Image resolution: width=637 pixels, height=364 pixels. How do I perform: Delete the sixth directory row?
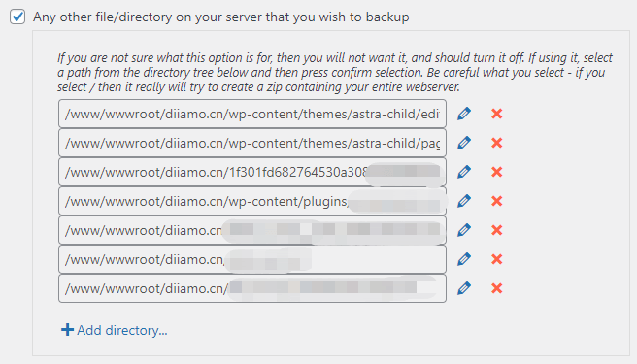click(496, 259)
